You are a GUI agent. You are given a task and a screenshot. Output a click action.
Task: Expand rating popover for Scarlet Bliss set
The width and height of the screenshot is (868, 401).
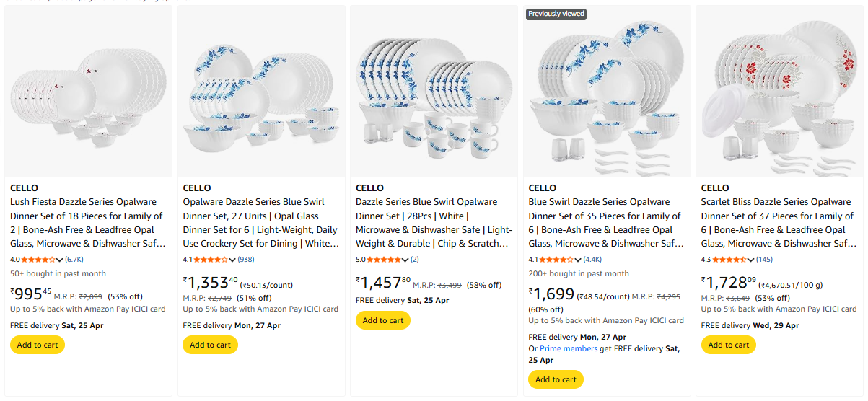click(750, 260)
